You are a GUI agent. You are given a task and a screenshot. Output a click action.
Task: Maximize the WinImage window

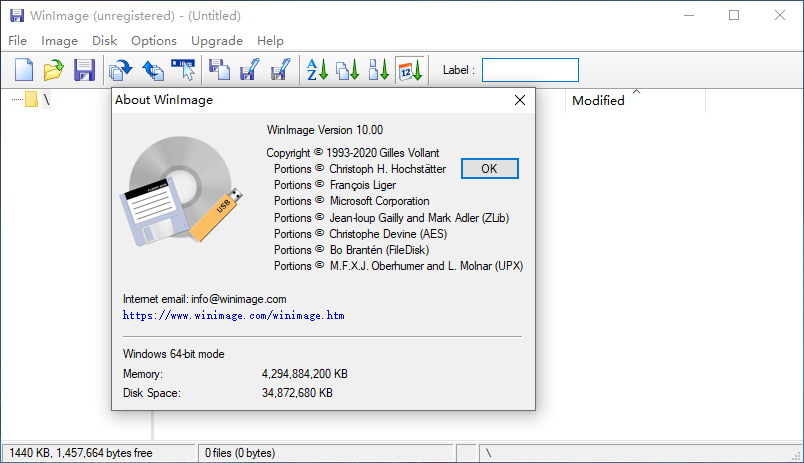(734, 15)
